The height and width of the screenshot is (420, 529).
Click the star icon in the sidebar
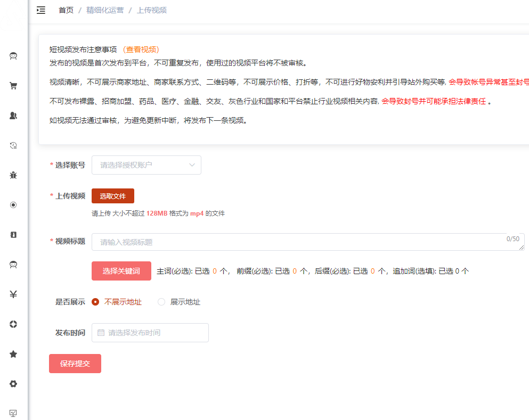[14, 354]
